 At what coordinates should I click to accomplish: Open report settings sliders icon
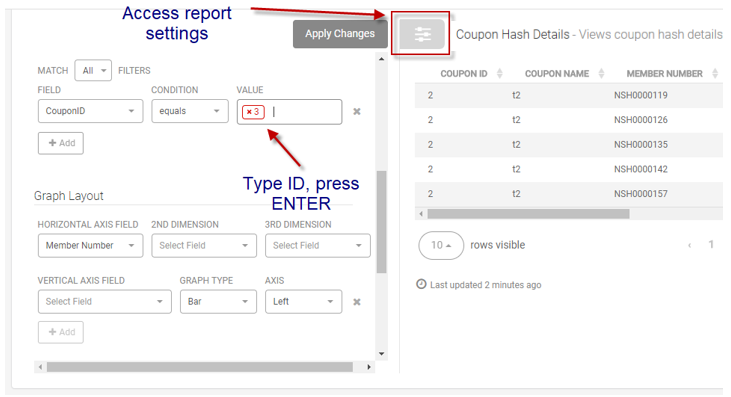(x=422, y=34)
